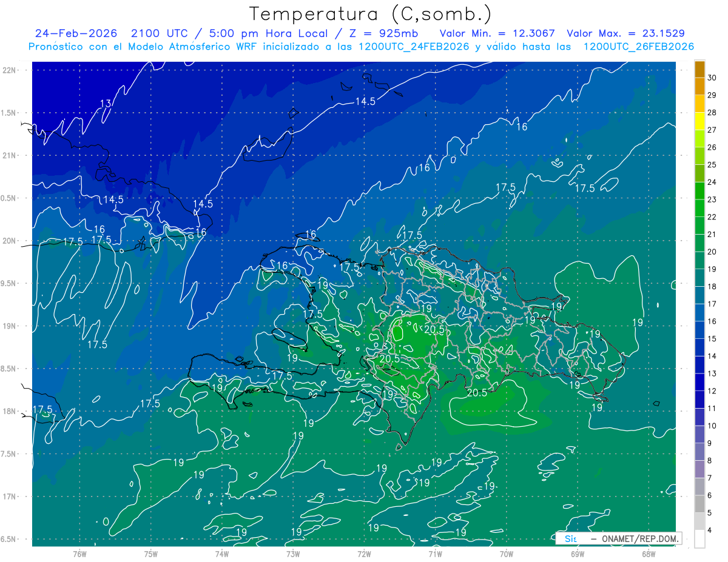
Task: Click the "ONAMET/REP.DOM." credit label
Action: click(639, 538)
